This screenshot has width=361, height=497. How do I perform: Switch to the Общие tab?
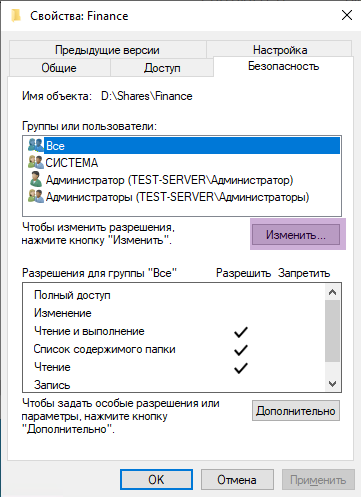click(59, 68)
